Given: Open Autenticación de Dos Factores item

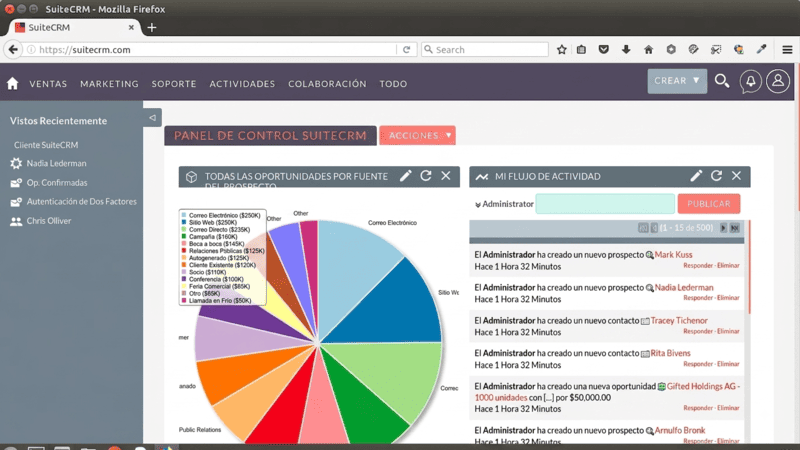Looking at the screenshot, I should (82, 202).
